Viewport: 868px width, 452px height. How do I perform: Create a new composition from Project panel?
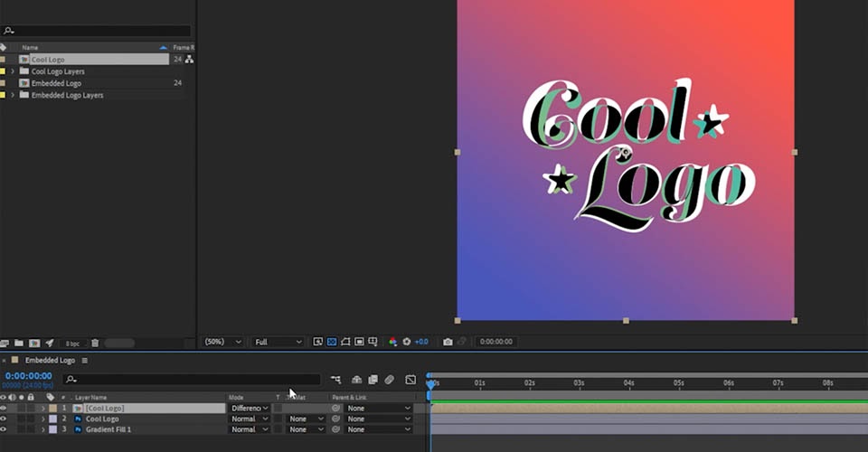34,343
